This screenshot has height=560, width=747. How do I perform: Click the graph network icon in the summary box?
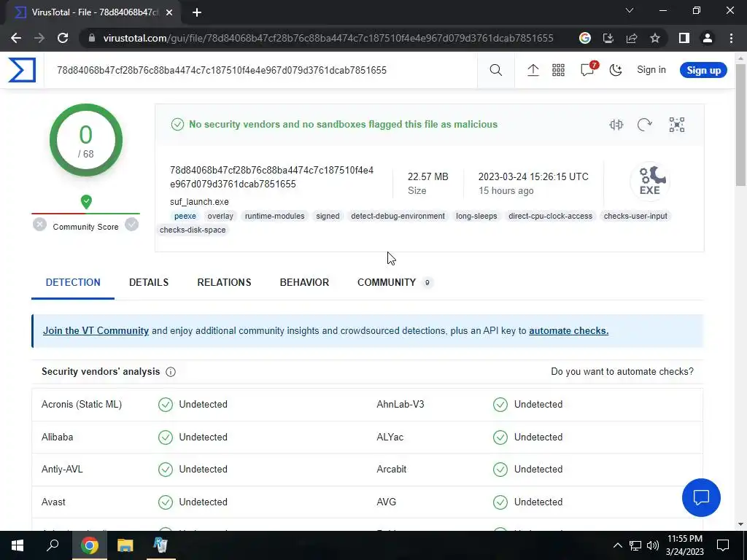[676, 125]
